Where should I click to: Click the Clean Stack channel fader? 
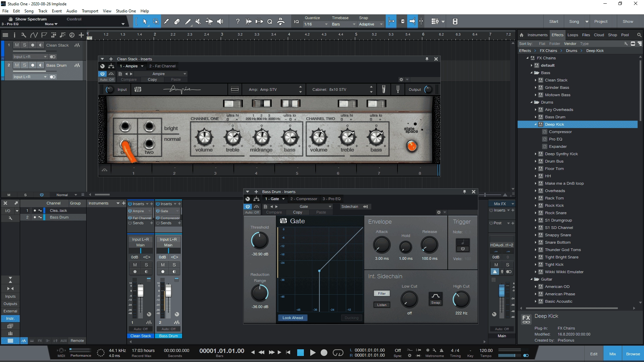141,291
